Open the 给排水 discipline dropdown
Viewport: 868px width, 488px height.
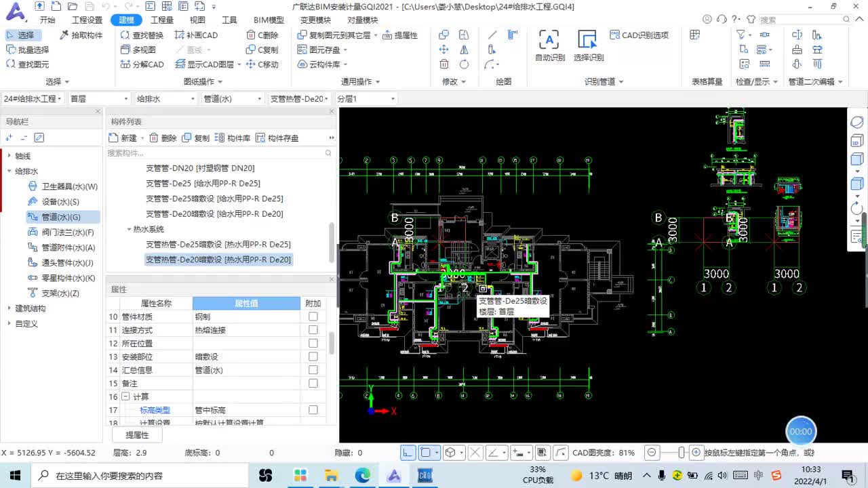click(x=165, y=99)
